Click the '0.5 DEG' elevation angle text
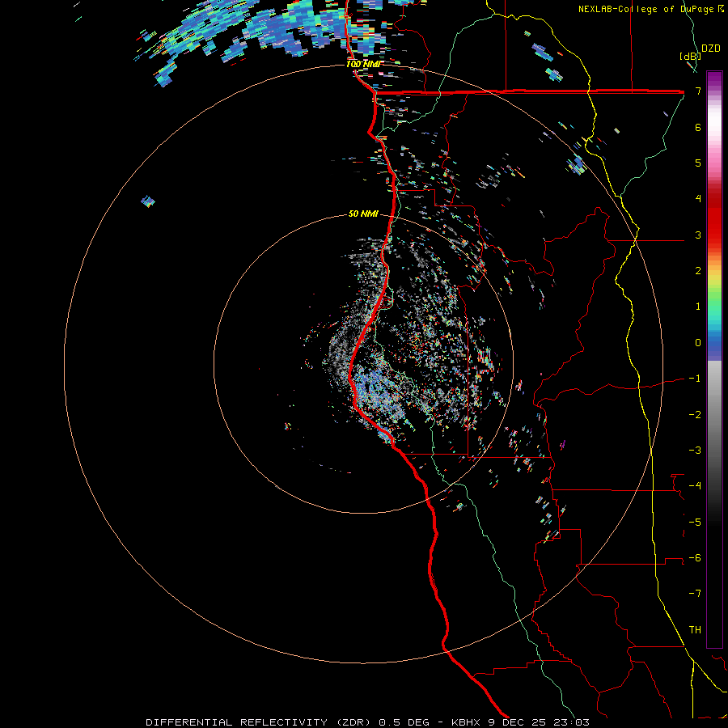Screen dimensions: 728x728 pyautogui.click(x=404, y=722)
